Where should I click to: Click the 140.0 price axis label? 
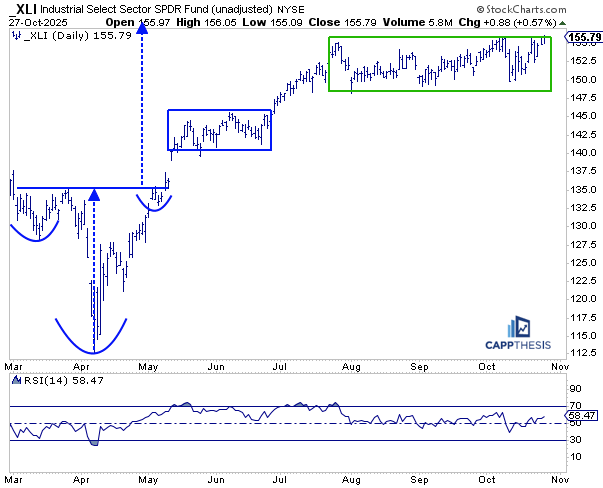coord(584,153)
